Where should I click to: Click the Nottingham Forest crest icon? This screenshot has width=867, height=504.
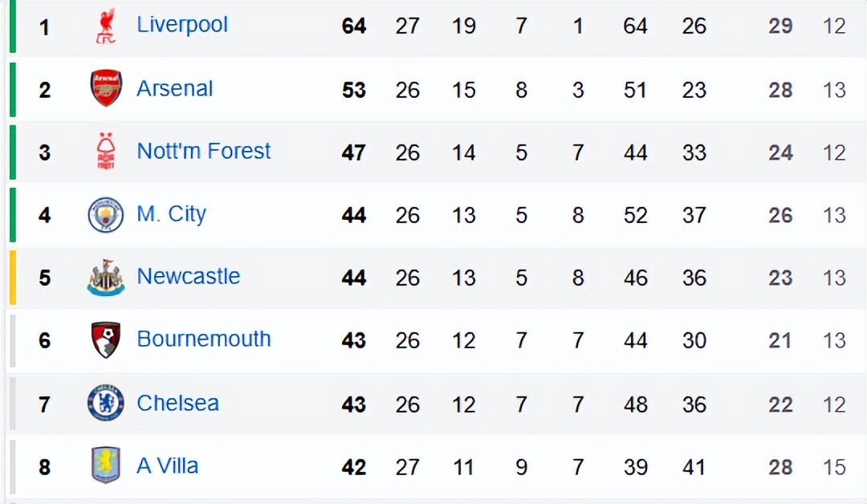(x=106, y=151)
